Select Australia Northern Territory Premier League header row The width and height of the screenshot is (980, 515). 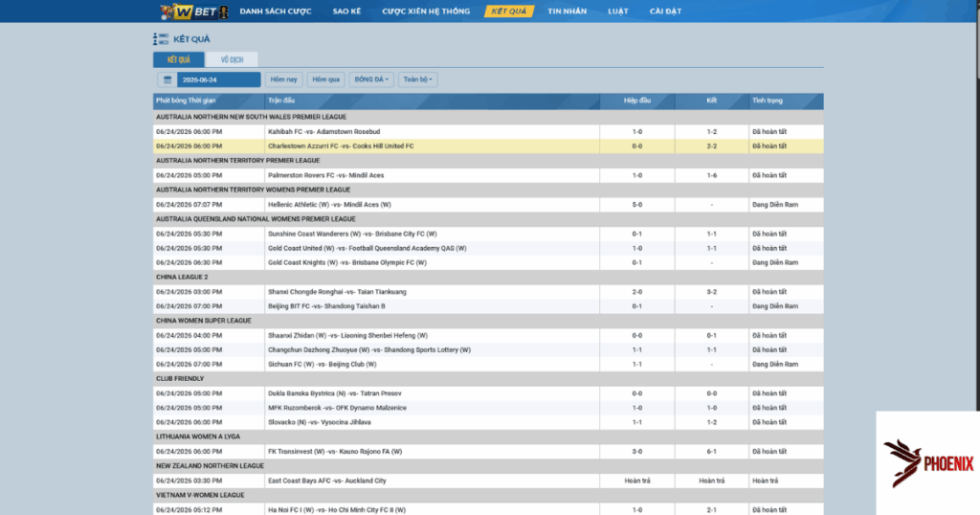click(488, 161)
